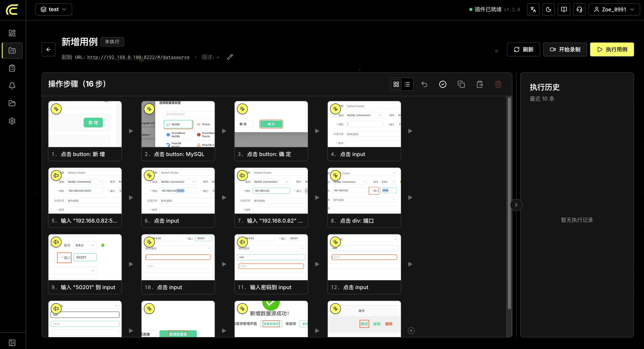Click the export steps icon
Image resolution: width=644 pixels, height=349 pixels.
click(x=480, y=84)
